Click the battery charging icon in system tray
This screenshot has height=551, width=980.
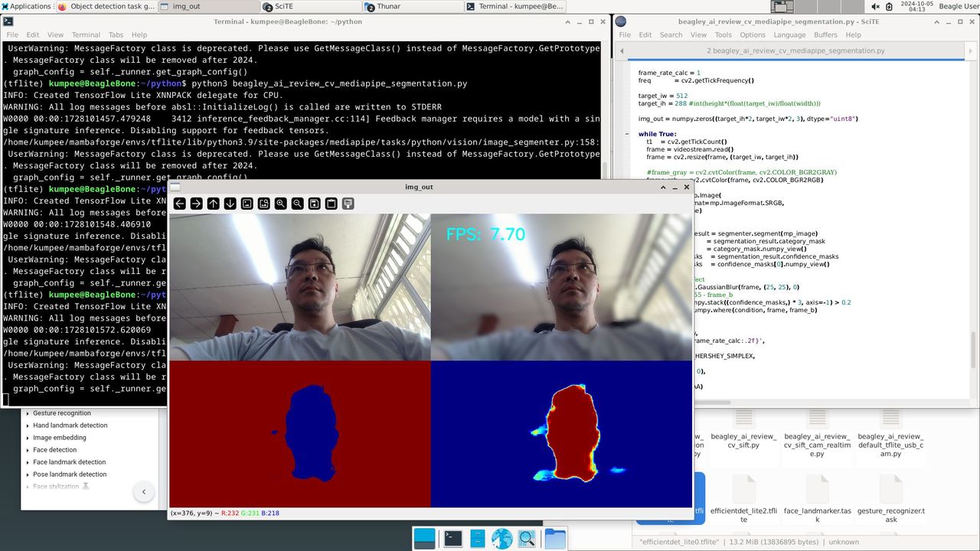[890, 6]
